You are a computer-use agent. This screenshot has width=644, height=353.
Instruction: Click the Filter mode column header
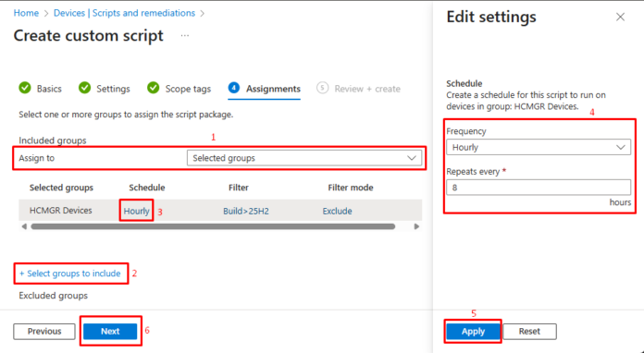(351, 188)
